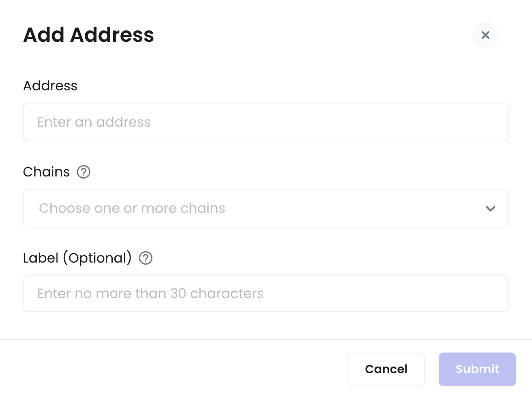Open the 'Choose one or more chains' selector
The height and width of the screenshot is (396, 532).
266,208
